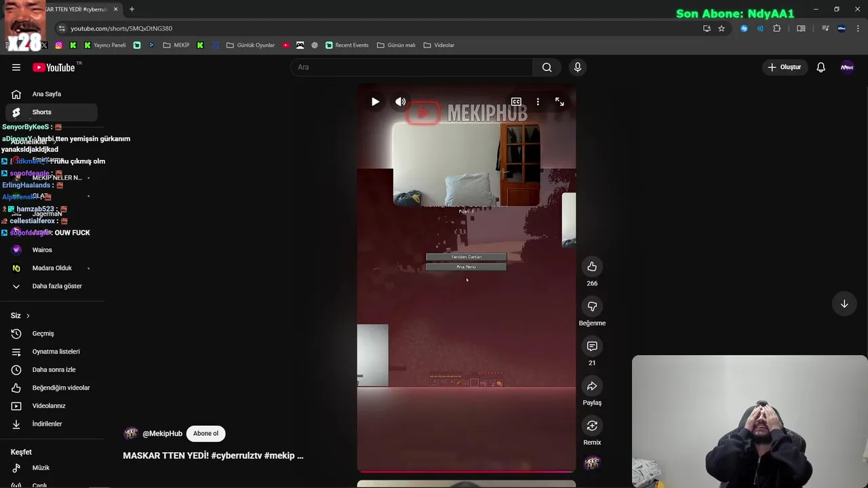Expand the Short to fullscreen

559,102
